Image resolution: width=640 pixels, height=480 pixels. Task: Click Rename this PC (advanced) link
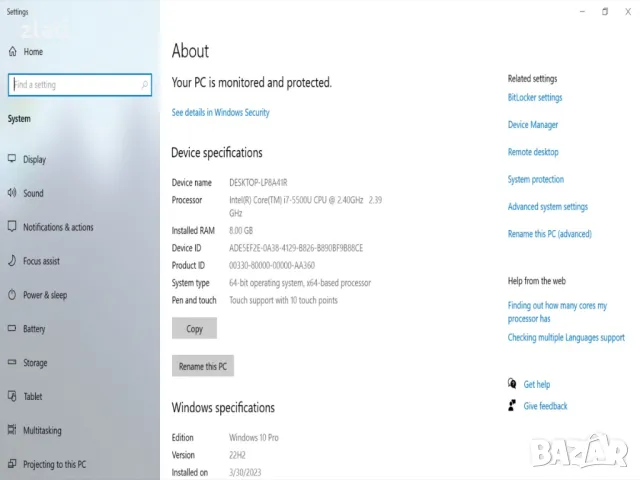pyautogui.click(x=549, y=234)
